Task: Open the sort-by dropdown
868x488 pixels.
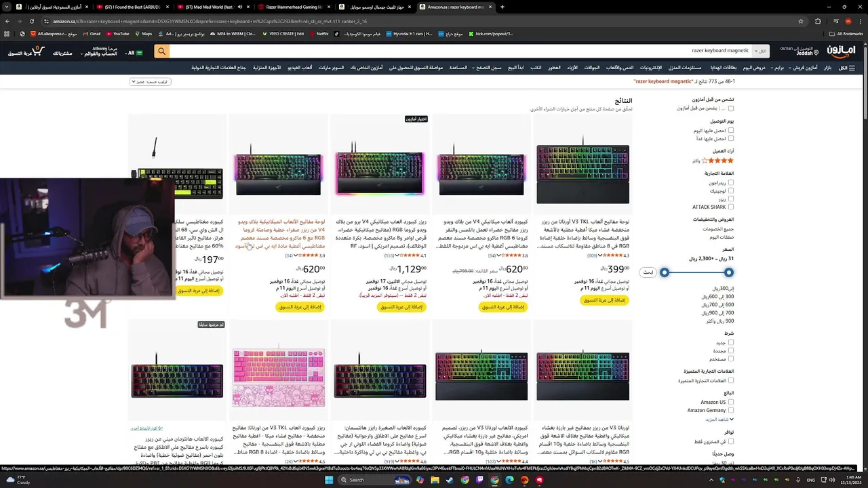Action: click(150, 81)
